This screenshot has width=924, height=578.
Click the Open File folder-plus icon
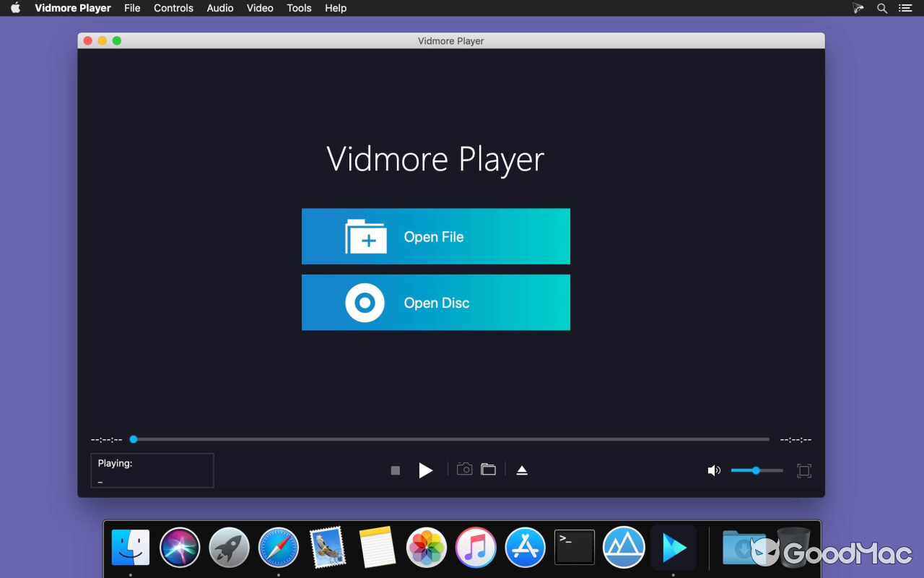pyautogui.click(x=365, y=236)
